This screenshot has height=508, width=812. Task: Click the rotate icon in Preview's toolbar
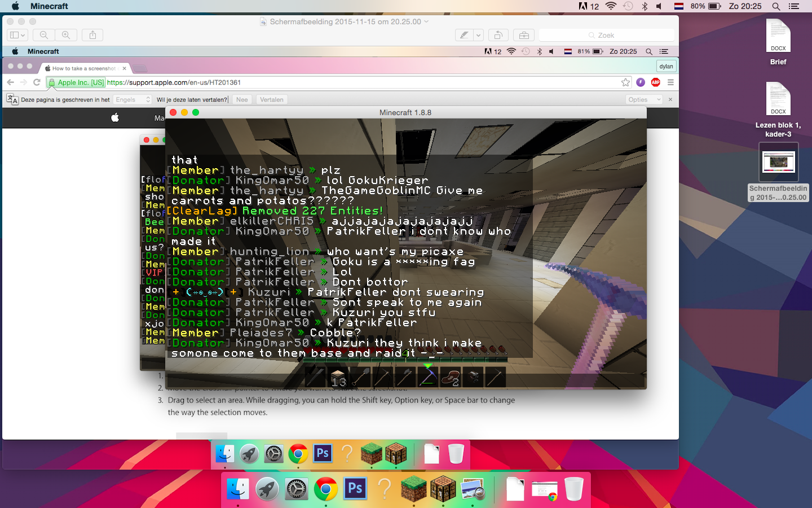click(x=498, y=35)
